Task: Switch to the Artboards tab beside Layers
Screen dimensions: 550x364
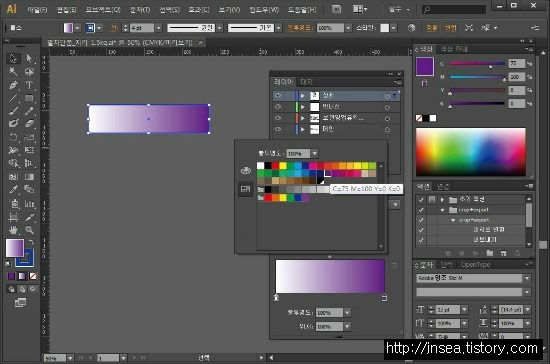Action: (306, 82)
